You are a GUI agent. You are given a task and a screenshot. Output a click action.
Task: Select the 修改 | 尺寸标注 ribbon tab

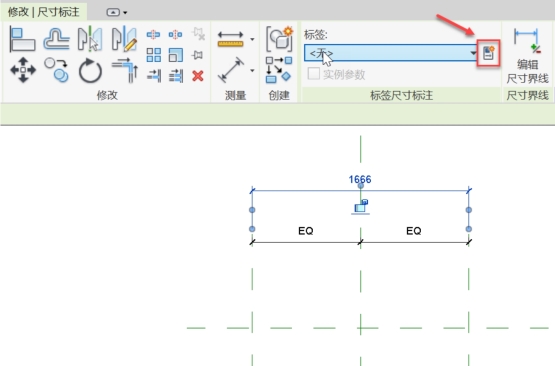click(44, 12)
